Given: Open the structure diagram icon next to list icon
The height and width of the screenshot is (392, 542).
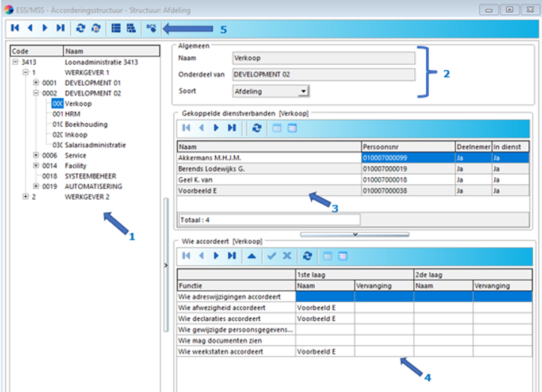Looking at the screenshot, I should pos(130,28).
